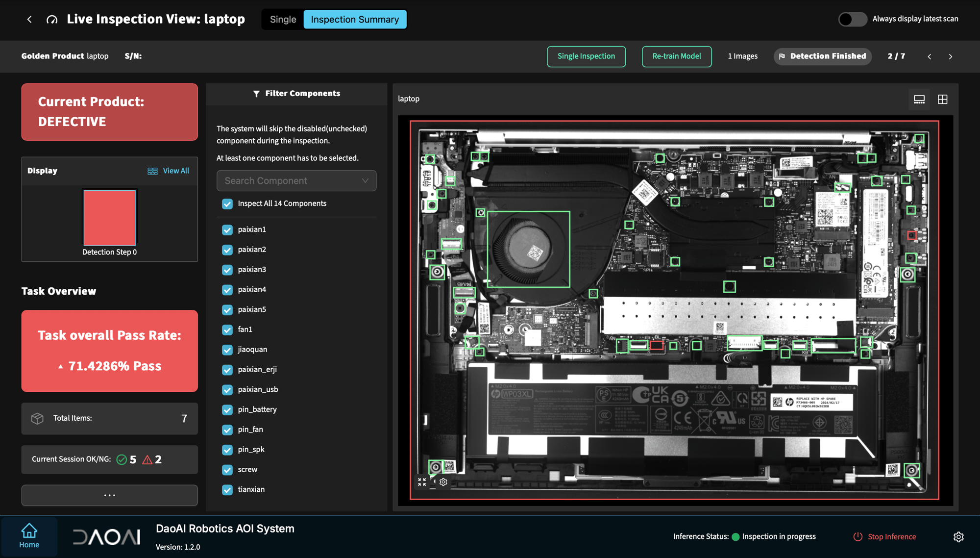The image size is (980, 558).
Task: Expand the ellipsis panel below Current Session OK/NG
Action: [x=109, y=495]
